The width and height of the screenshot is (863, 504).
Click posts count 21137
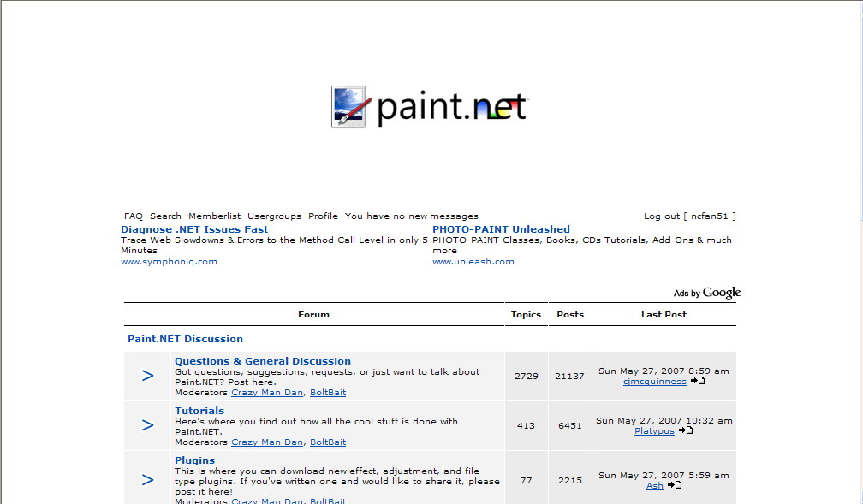569,376
